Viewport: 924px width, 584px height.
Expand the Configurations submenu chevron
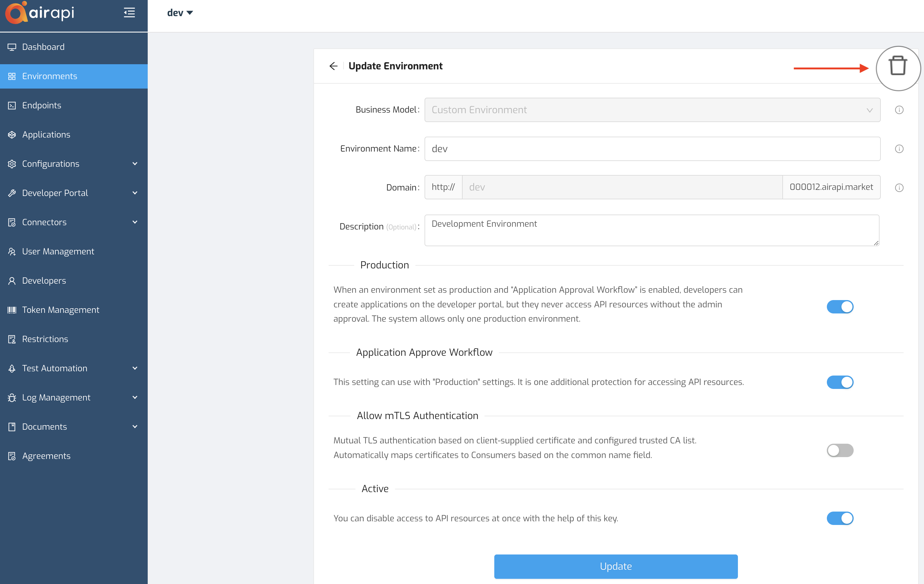[135, 164]
